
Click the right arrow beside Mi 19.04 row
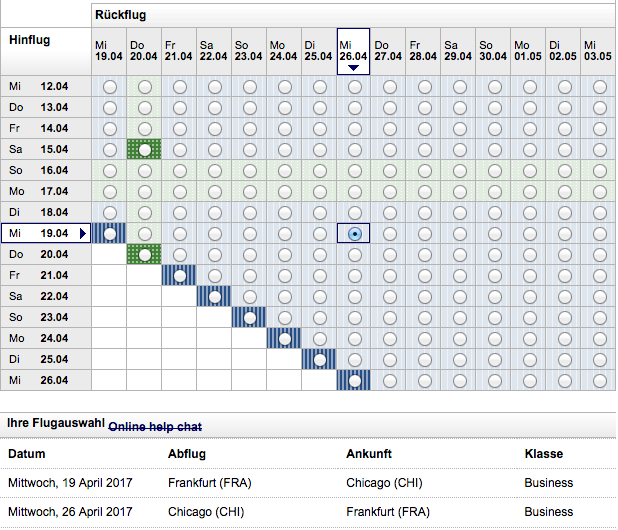[84, 234]
